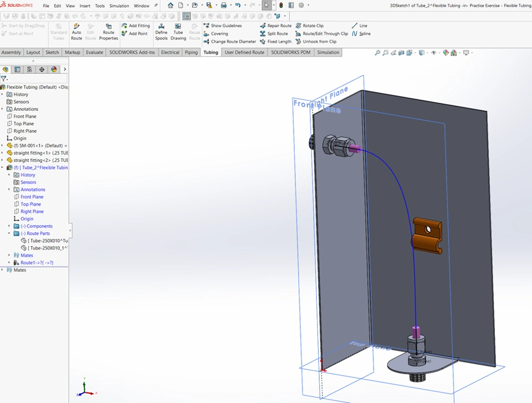Select the Spline sketch tool

(x=361, y=34)
